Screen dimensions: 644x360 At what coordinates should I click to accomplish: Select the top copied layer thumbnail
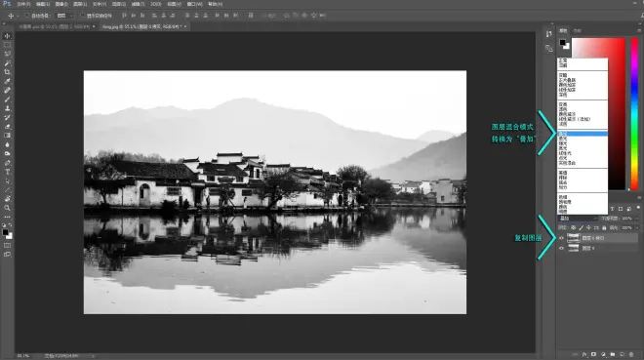tap(573, 238)
